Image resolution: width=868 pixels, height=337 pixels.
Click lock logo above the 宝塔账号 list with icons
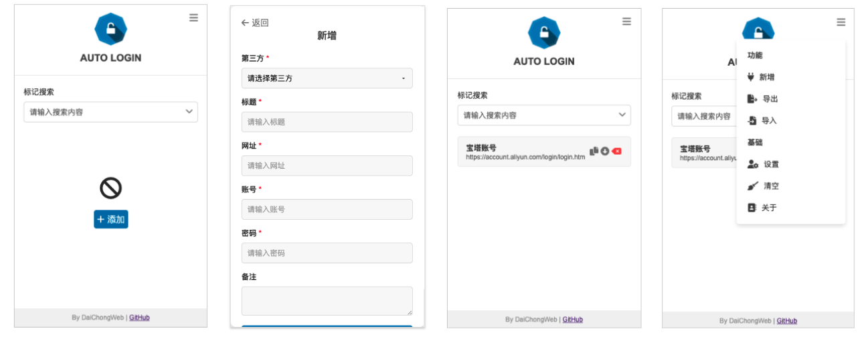click(544, 32)
